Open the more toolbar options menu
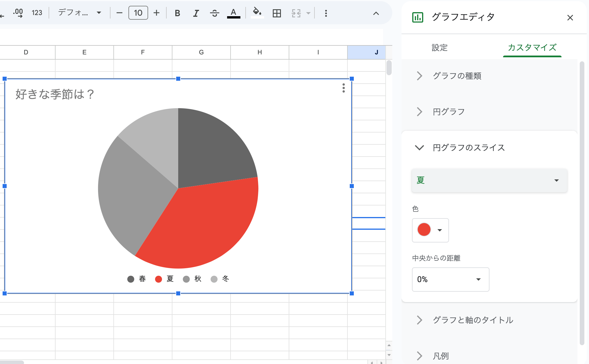 (x=326, y=13)
